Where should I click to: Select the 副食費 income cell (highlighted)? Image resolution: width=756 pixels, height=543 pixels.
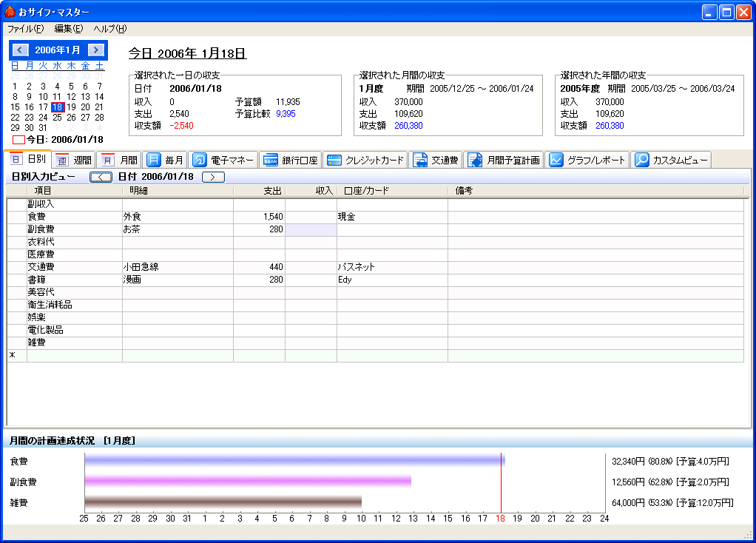[x=311, y=229]
